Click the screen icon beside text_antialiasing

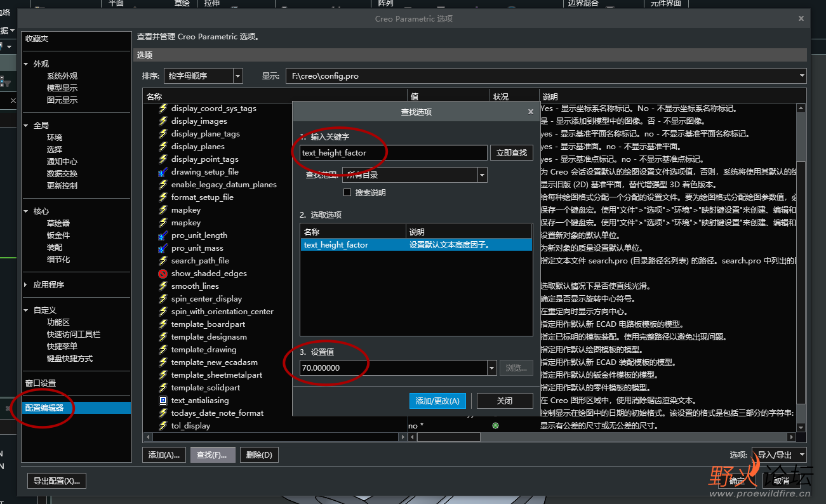point(163,401)
